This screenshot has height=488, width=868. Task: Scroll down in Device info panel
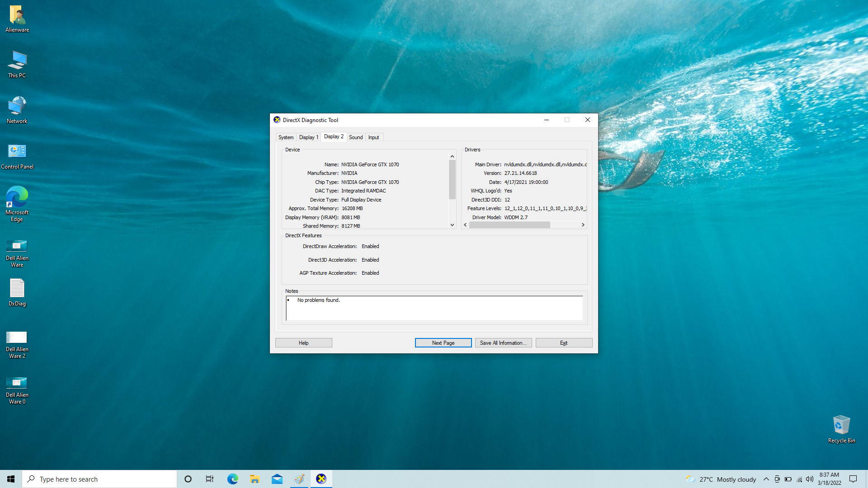(453, 225)
